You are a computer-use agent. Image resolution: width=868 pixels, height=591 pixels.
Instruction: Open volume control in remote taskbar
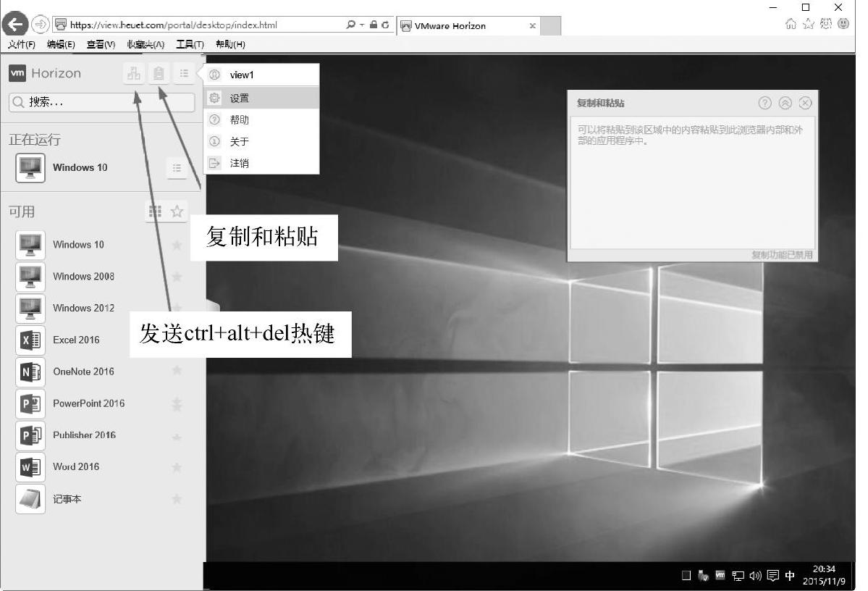click(x=755, y=576)
